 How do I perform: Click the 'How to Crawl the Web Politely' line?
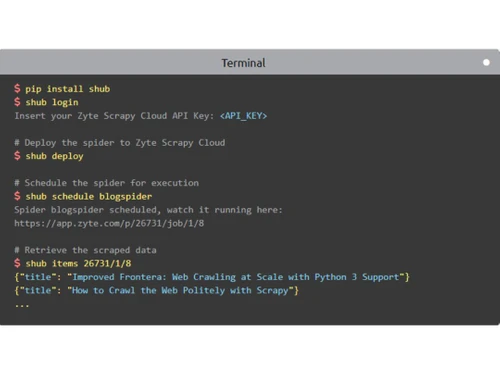[157, 290]
